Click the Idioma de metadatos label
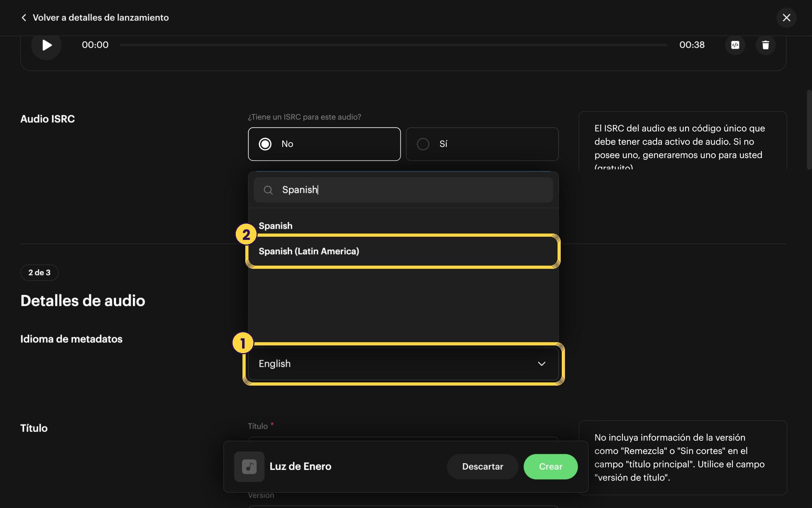Screen dimensions: 812x508 pos(71,339)
